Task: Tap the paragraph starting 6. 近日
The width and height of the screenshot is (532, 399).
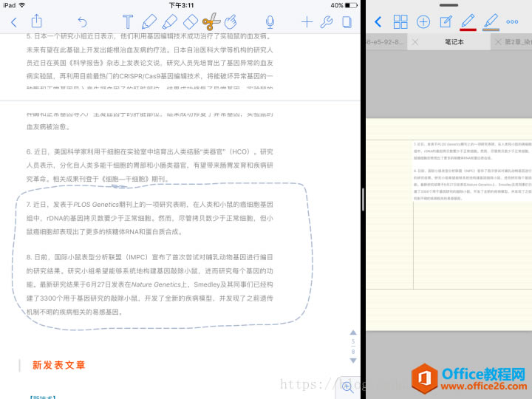Action: coord(149,166)
